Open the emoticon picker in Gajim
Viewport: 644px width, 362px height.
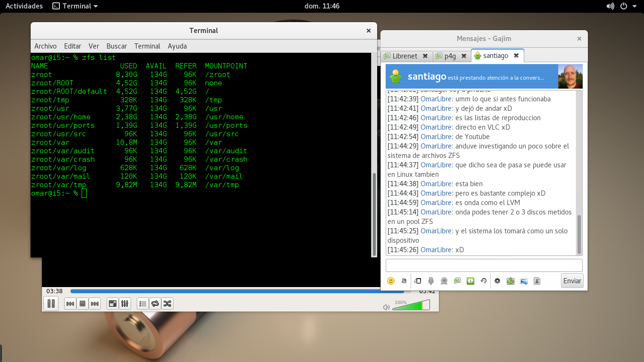[391, 281]
